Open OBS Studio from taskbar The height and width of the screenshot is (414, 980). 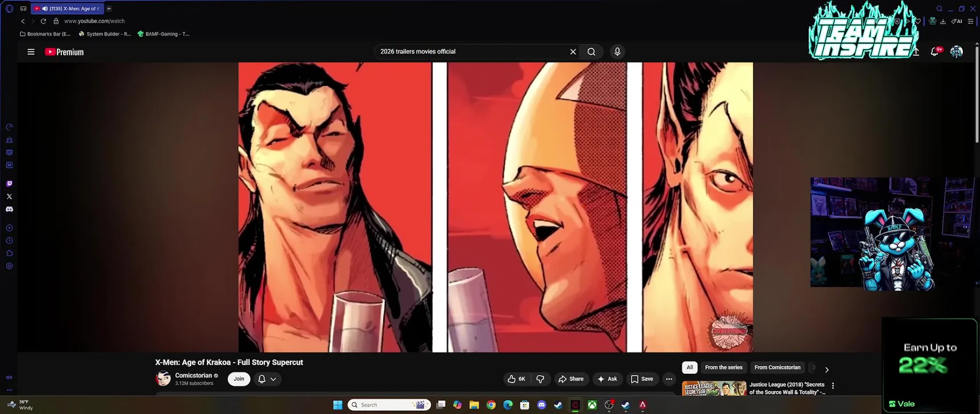(609, 405)
